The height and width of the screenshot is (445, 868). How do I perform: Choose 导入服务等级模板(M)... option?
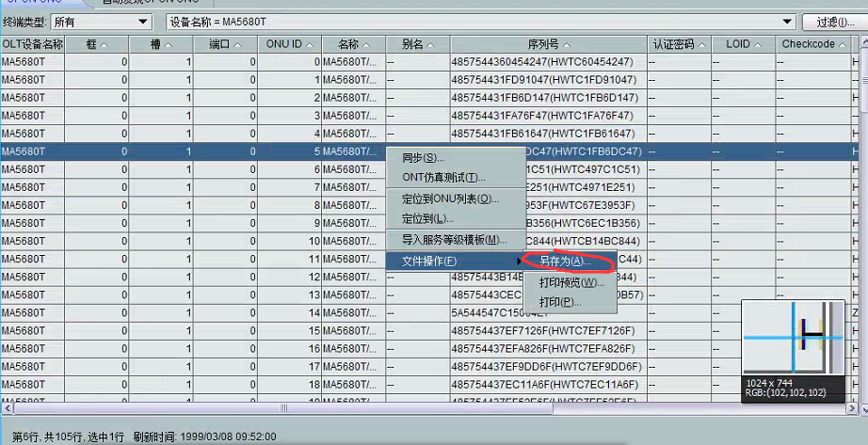point(454,240)
